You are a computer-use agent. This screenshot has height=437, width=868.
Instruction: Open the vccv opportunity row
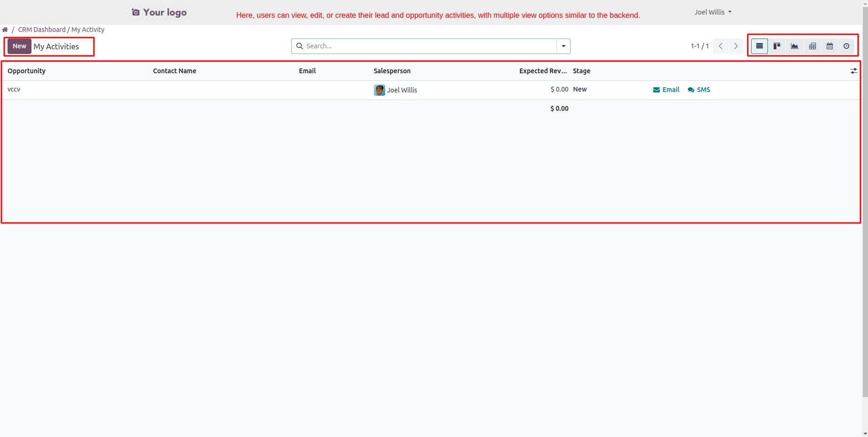431,90
